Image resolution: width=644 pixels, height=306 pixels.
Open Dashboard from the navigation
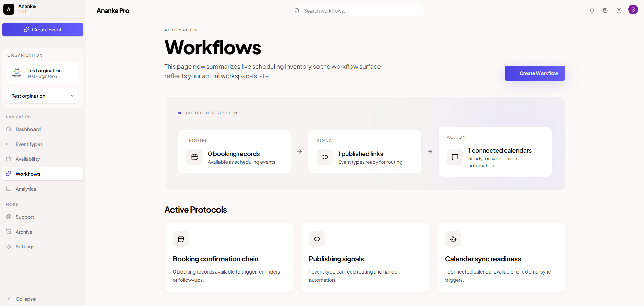[x=43, y=129]
